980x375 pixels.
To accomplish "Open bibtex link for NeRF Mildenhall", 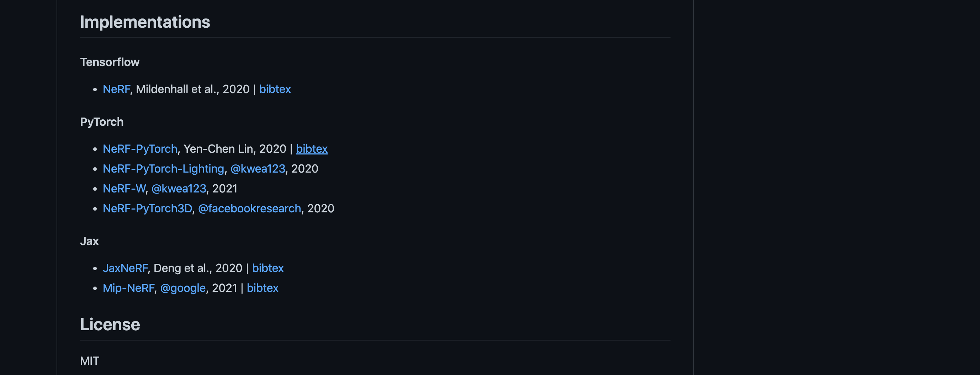I will click(x=275, y=89).
